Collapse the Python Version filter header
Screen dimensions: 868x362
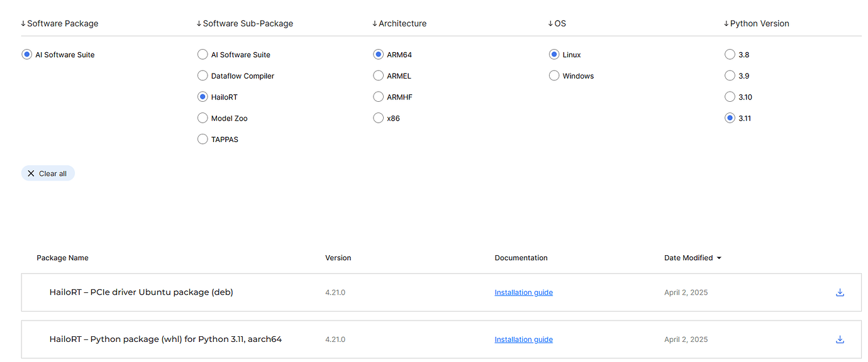[x=756, y=24]
